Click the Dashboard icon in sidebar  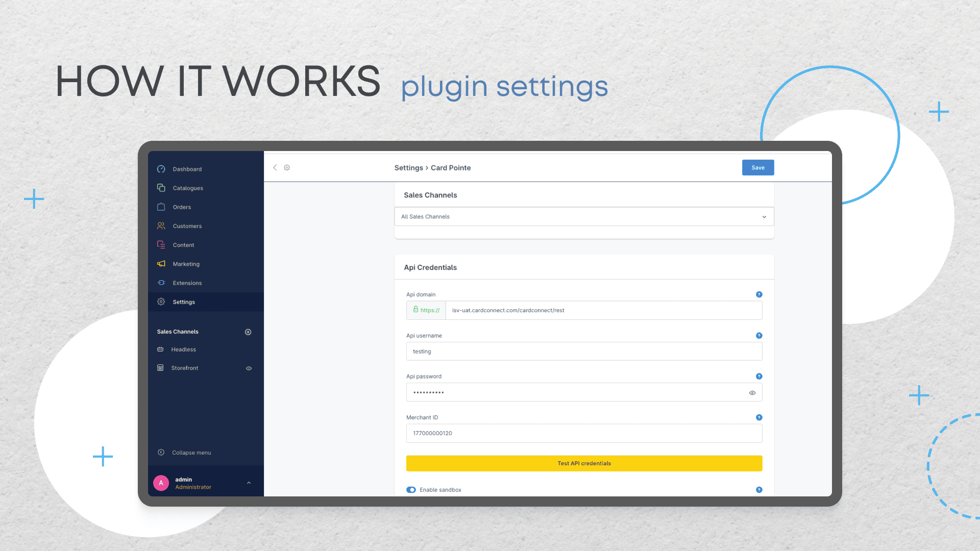tap(161, 169)
